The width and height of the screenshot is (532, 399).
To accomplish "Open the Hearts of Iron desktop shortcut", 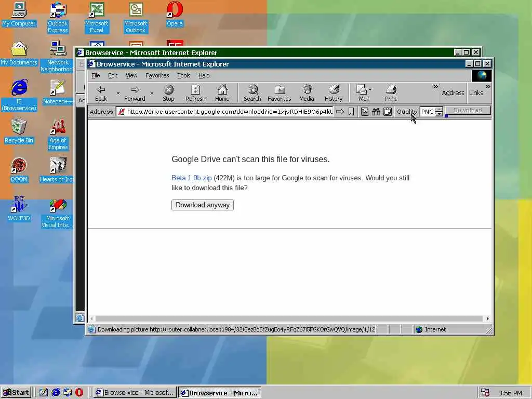I will click(57, 170).
